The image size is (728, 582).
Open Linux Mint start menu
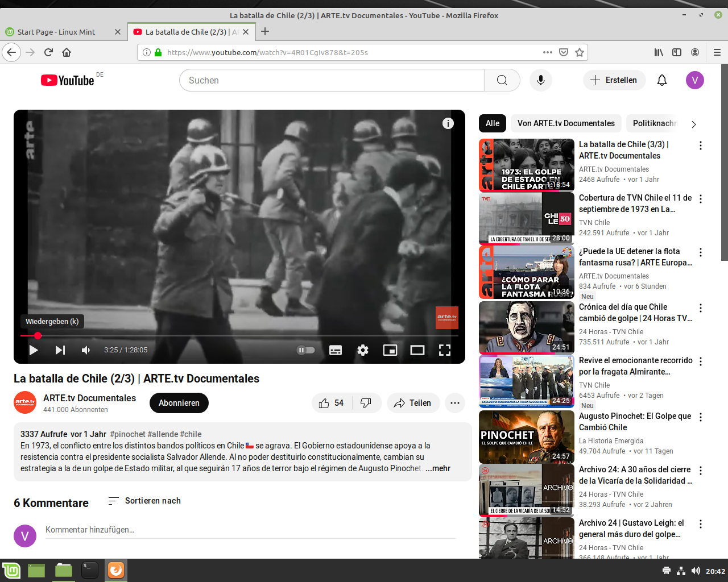pyautogui.click(x=11, y=570)
